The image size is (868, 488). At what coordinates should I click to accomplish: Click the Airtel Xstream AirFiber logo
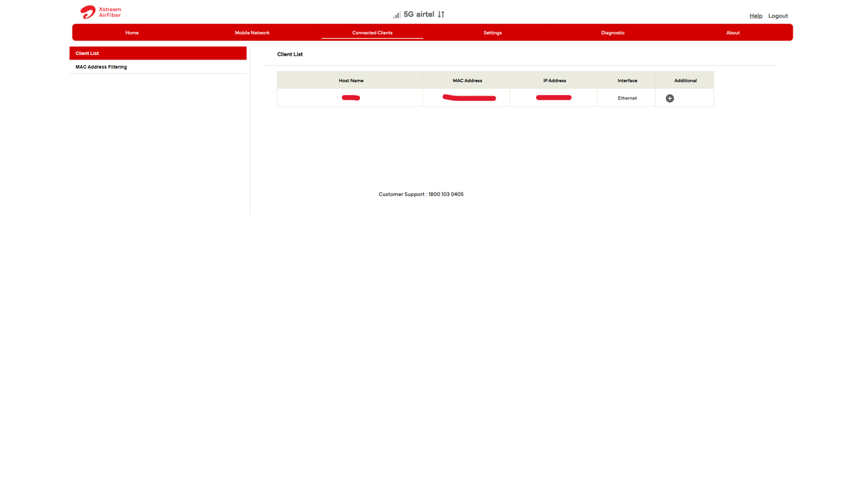point(100,12)
